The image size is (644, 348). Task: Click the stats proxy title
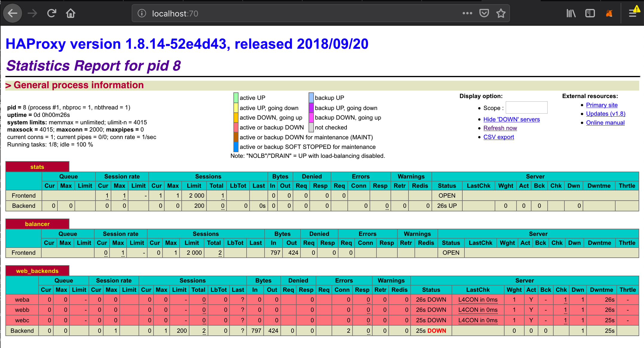[x=37, y=167]
